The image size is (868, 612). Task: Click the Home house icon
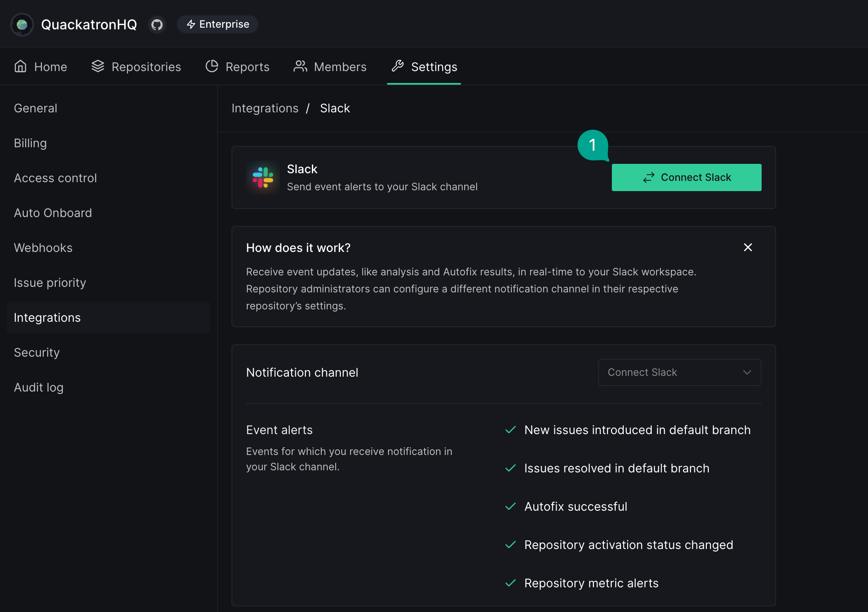pos(20,66)
